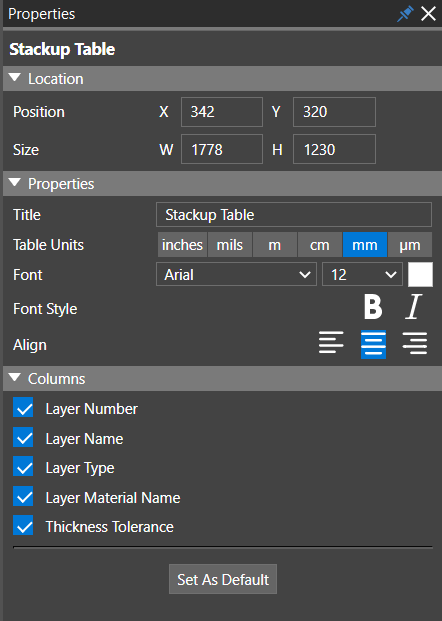Align table text left

pos(331,343)
